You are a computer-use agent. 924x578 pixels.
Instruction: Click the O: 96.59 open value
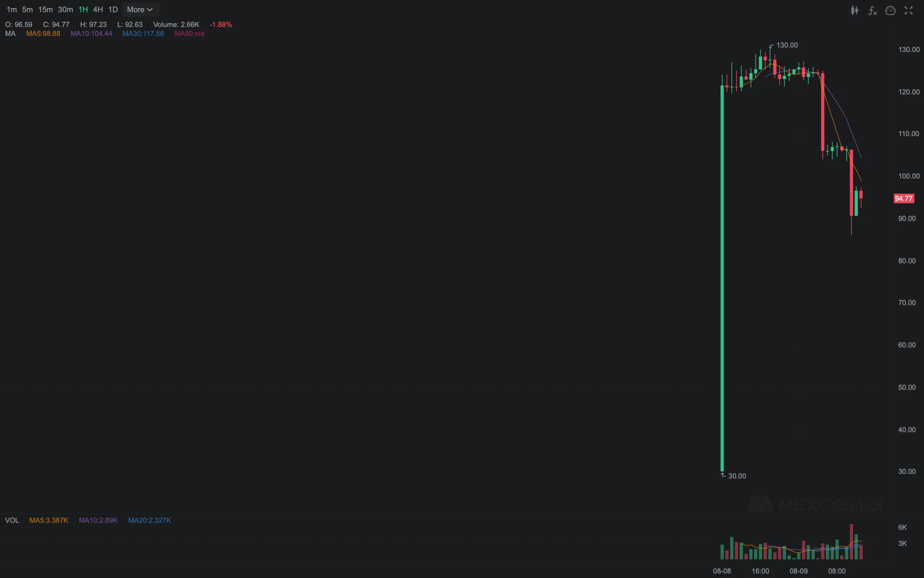tap(19, 25)
